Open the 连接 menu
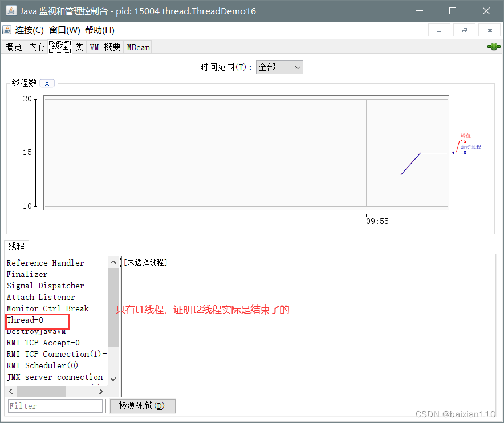 pos(29,30)
